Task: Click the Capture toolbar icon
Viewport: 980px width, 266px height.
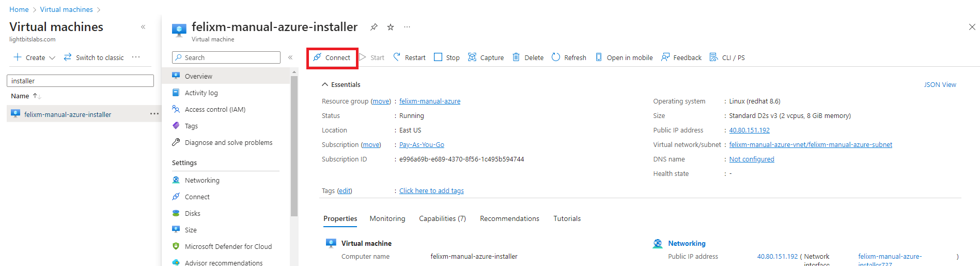Action: 472,57
